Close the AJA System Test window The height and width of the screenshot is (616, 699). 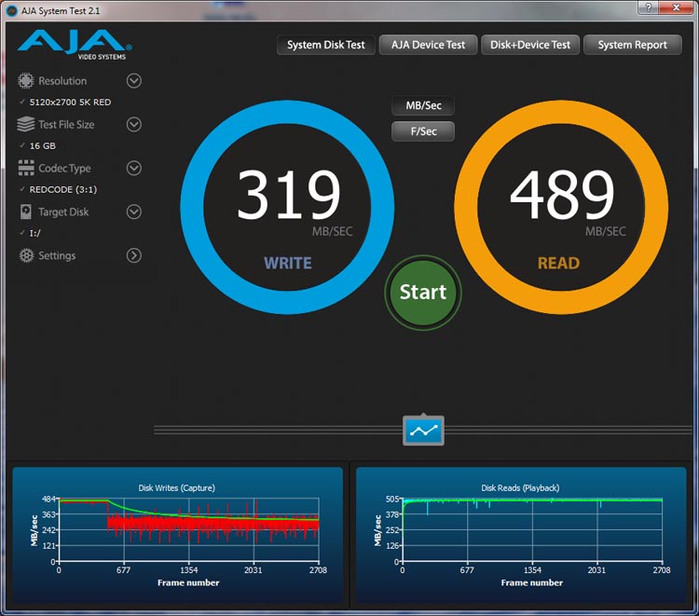(676, 7)
